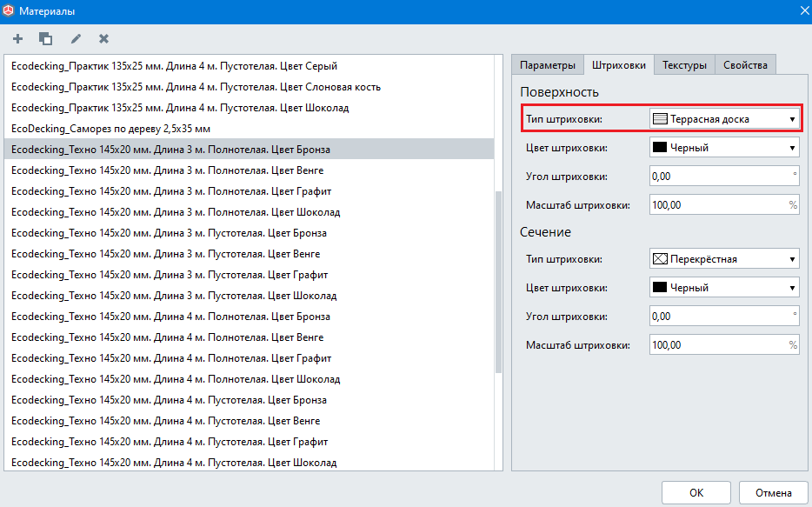Open section Цвет штриховки dropdown

(x=724, y=288)
